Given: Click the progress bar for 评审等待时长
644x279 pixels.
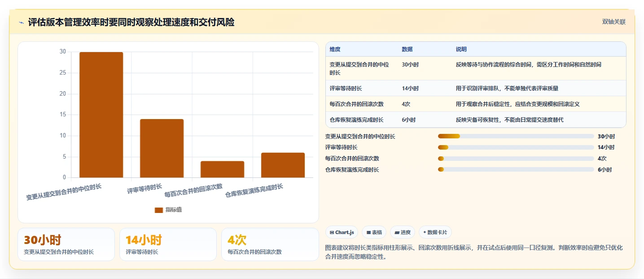Looking at the screenshot, I should 516,147.
